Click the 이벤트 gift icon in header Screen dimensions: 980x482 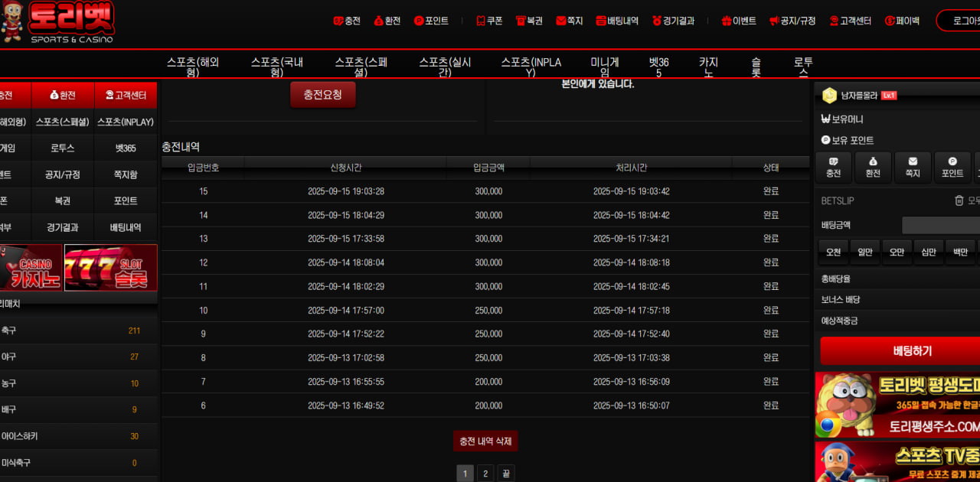pyautogui.click(x=727, y=21)
